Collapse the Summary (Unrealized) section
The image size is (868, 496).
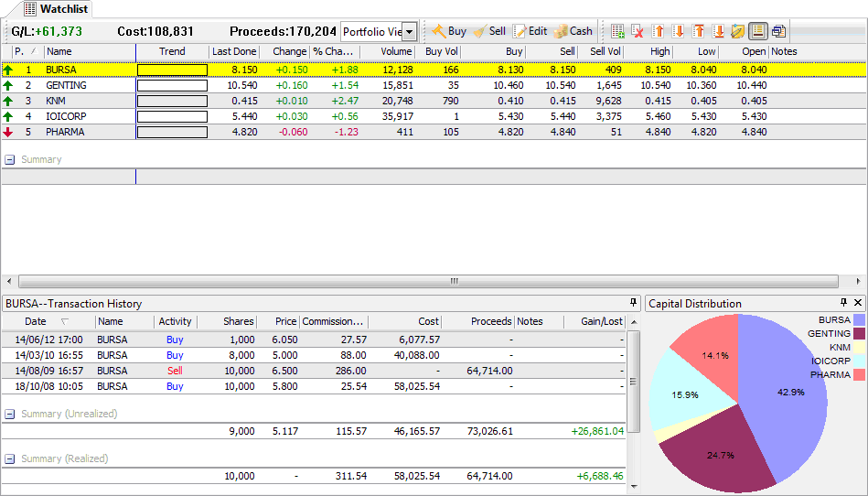(x=9, y=414)
